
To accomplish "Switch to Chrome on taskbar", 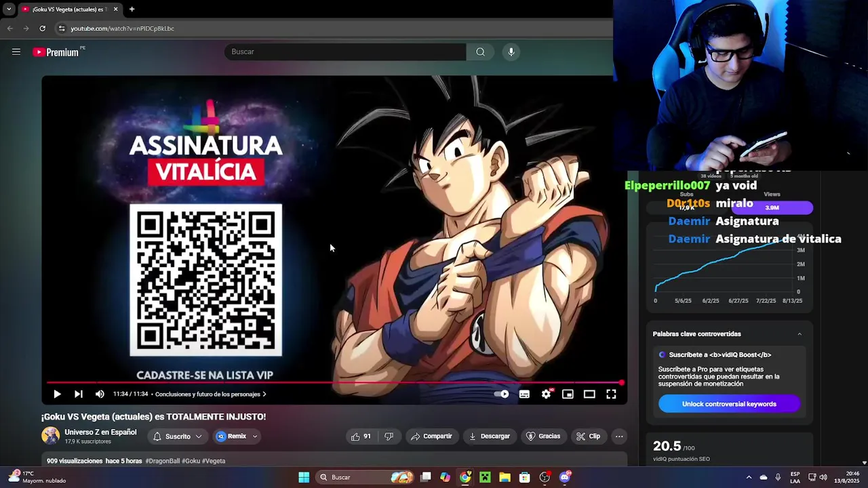I will [465, 477].
